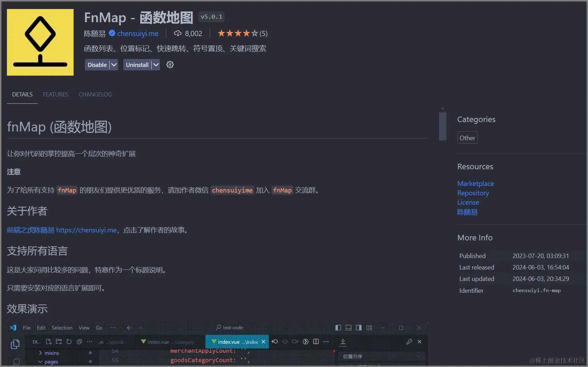Viewport: 588px width, 367px height.
Task: Click the VS Code logo in demo image
Action: click(x=13, y=328)
